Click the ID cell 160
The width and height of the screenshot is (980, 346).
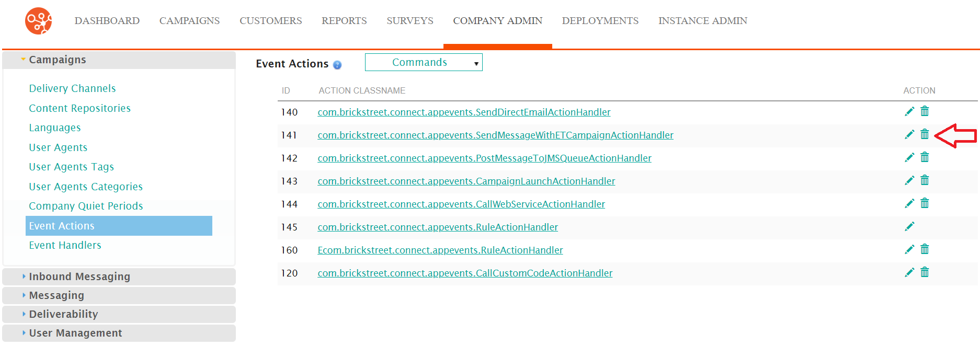pos(289,250)
